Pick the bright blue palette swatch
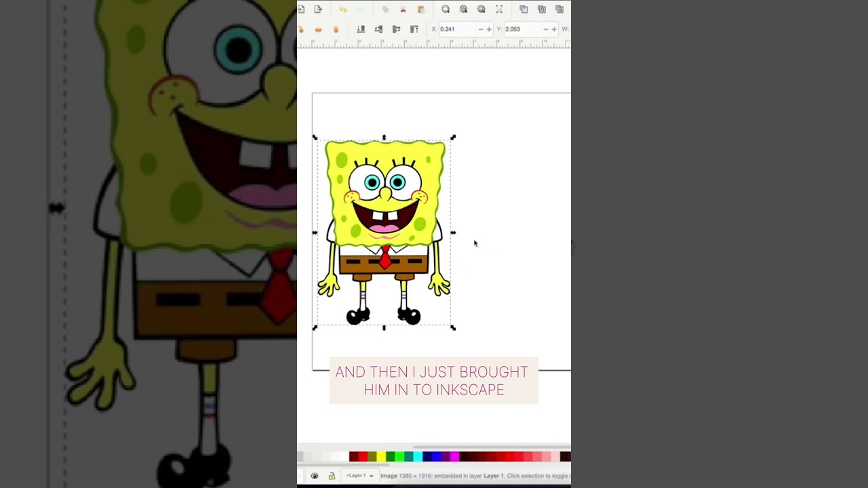868x488 pixels. [437, 457]
